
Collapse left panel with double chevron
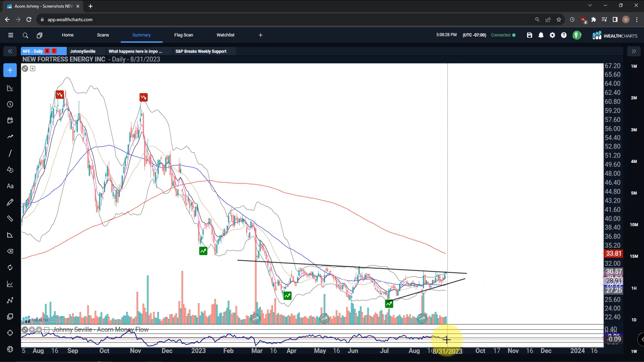pos(10,51)
